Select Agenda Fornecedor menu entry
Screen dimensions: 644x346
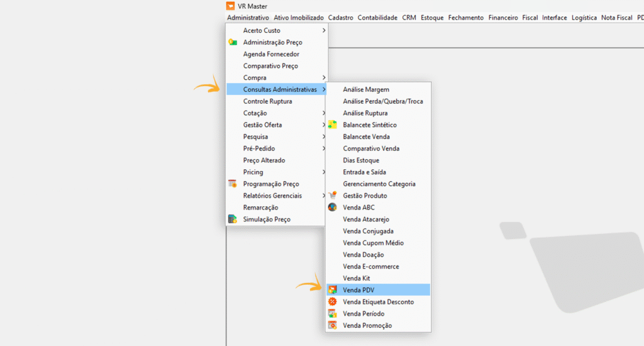277,54
